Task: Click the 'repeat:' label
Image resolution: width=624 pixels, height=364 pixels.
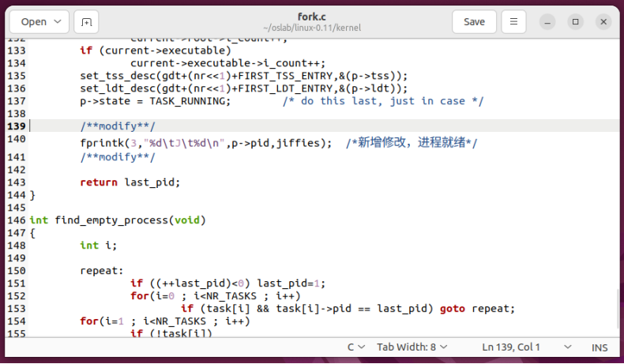Action: tap(102, 271)
